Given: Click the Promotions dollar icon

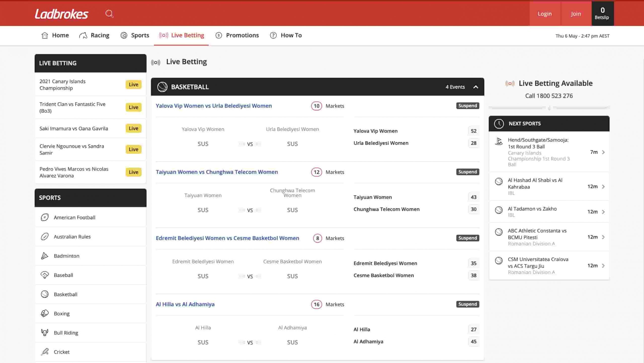Looking at the screenshot, I should pyautogui.click(x=219, y=35).
